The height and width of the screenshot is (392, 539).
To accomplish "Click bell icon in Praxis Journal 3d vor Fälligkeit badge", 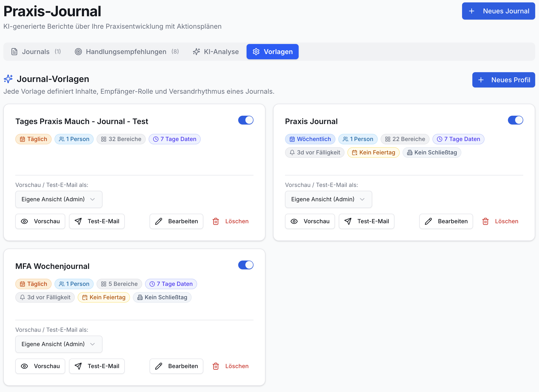I will click(x=292, y=152).
